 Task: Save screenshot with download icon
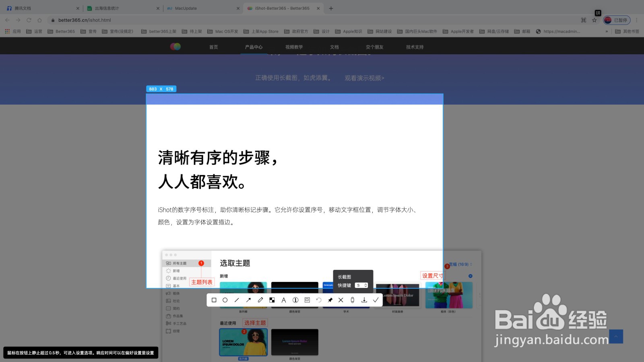tap(364, 300)
